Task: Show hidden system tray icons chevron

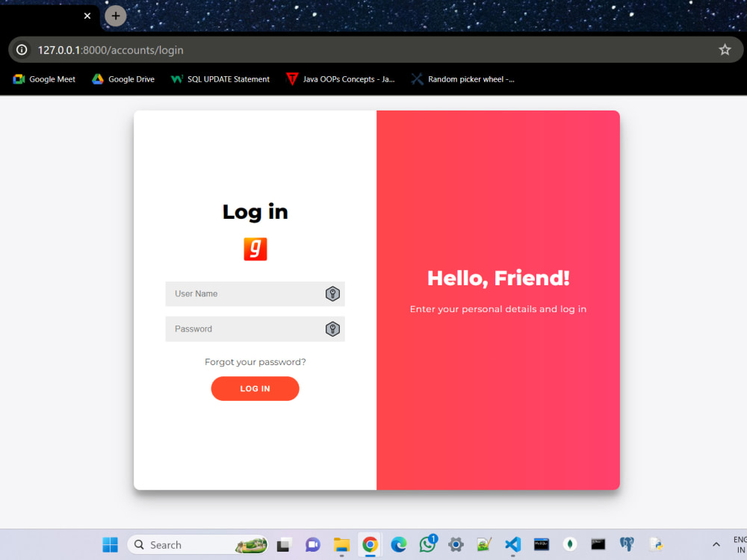Action: (x=716, y=544)
